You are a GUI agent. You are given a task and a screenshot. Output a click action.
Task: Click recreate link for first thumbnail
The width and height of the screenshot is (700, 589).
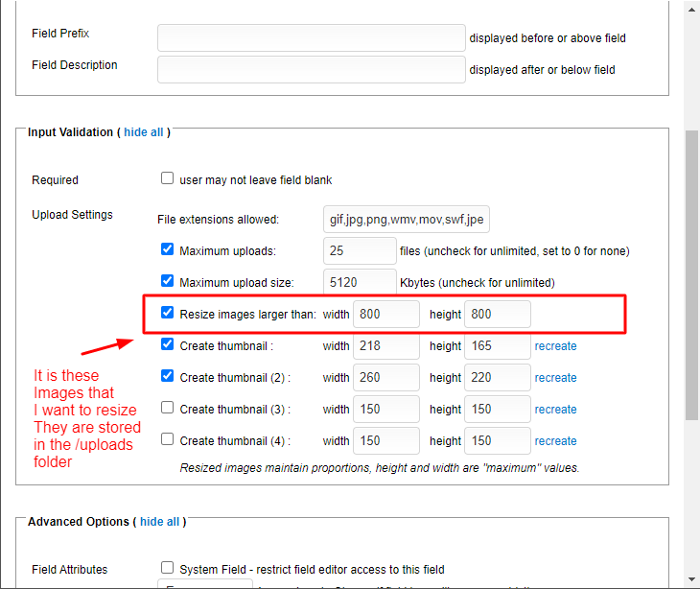556,346
